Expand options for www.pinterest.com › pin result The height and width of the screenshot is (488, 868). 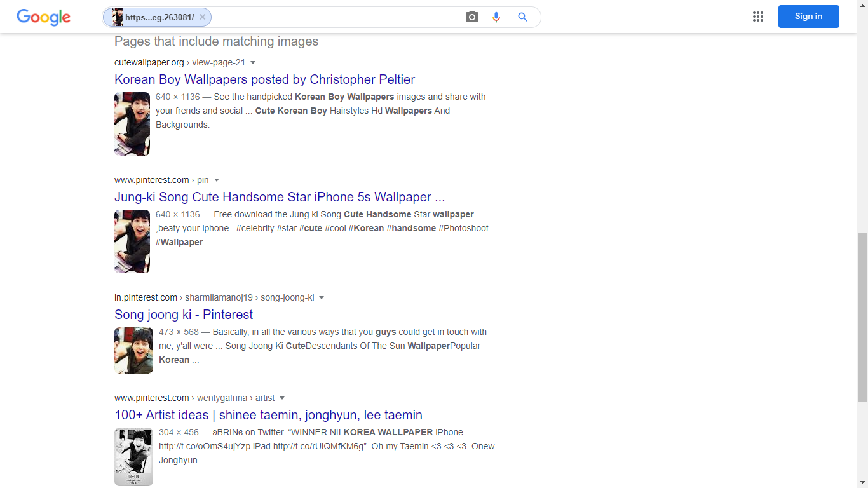217,180
